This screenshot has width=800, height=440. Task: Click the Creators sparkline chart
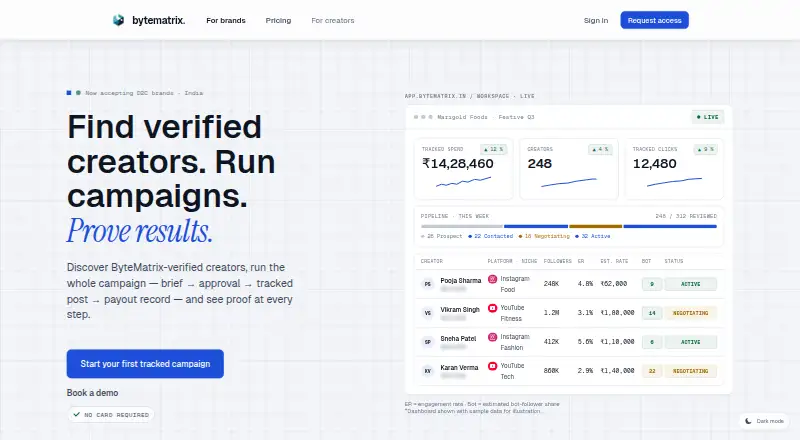(568, 182)
